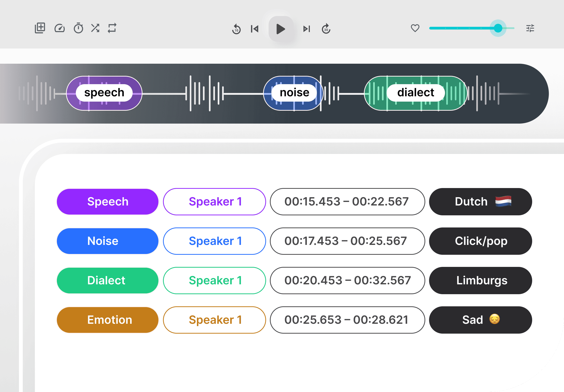
Task: Select the speech segment on the waveform
Action: click(x=104, y=93)
